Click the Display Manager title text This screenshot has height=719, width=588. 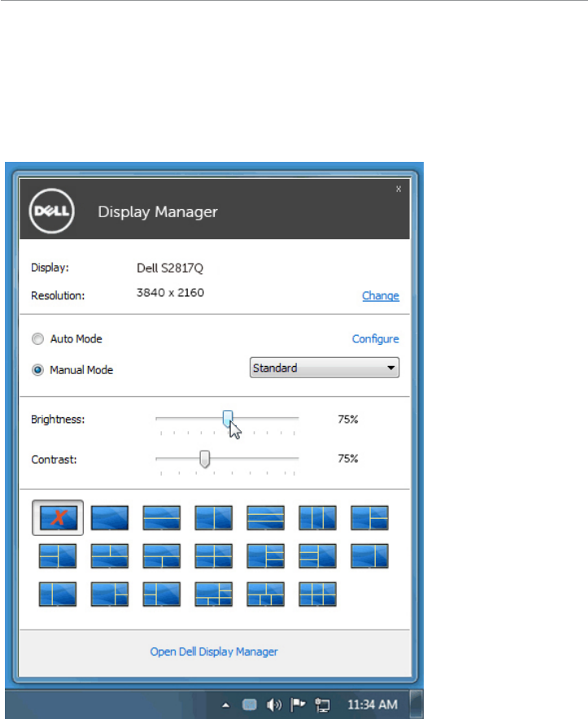pos(158,211)
